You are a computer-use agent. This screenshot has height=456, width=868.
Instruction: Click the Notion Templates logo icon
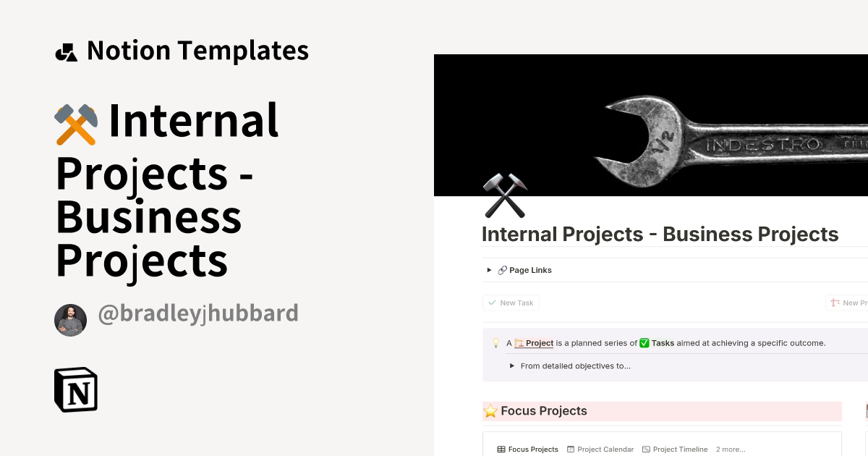click(x=66, y=51)
